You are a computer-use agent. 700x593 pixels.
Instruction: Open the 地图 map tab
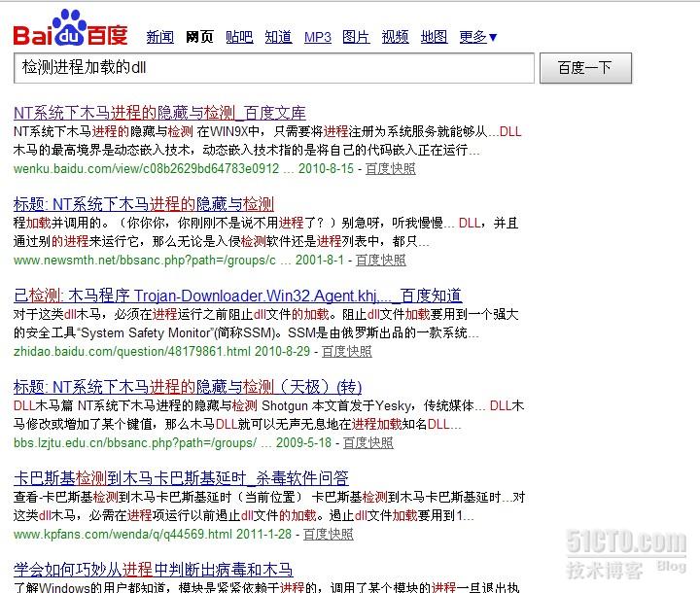point(435,37)
